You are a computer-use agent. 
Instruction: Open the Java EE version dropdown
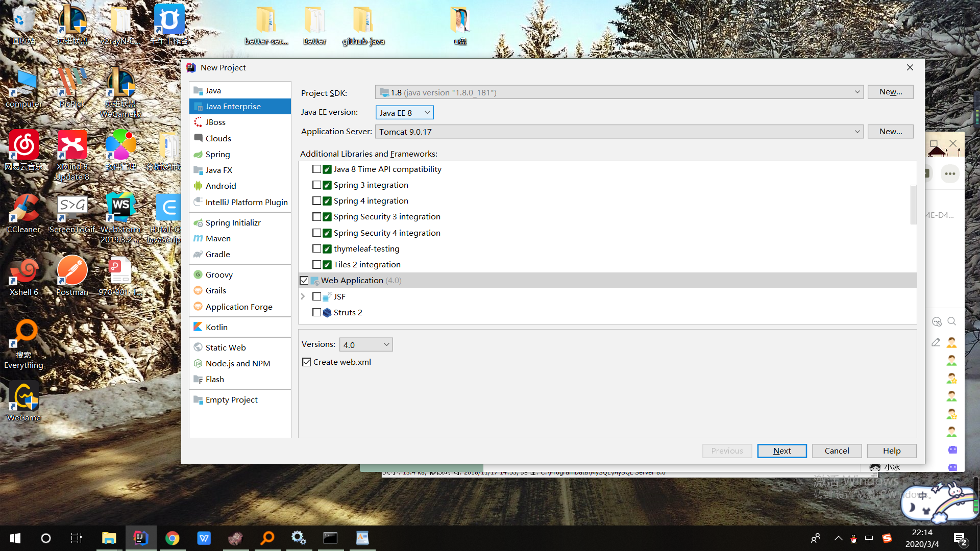coord(405,112)
